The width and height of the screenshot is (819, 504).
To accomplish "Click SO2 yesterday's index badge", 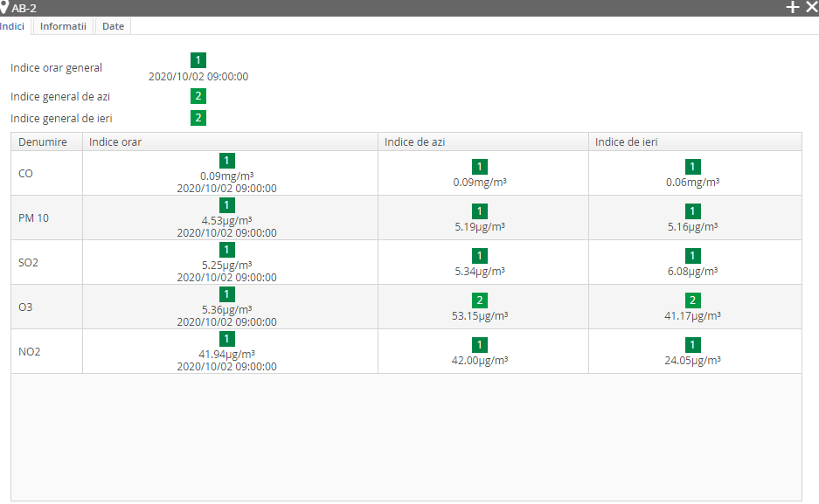I will click(692, 256).
